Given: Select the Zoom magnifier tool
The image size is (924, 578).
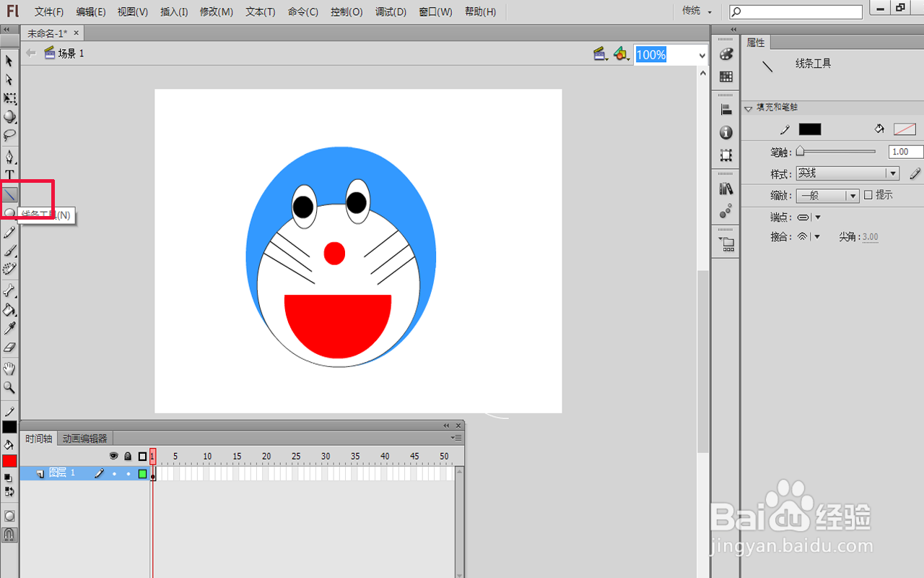Looking at the screenshot, I should pyautogui.click(x=9, y=387).
